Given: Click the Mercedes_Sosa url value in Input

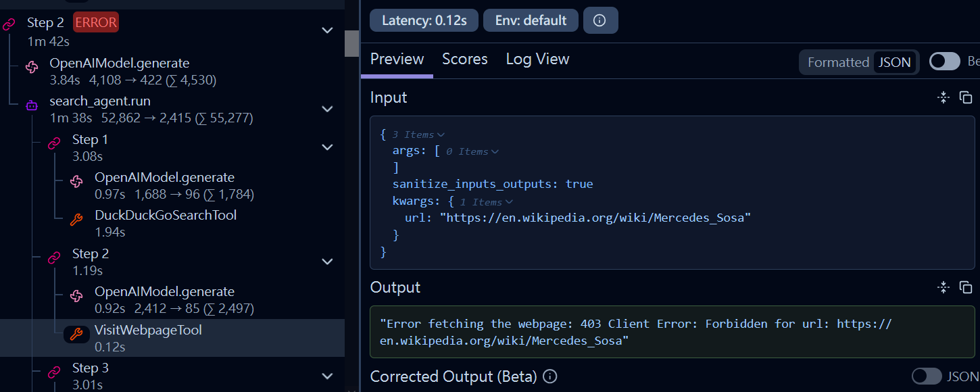Looking at the screenshot, I should pyautogui.click(x=595, y=218).
